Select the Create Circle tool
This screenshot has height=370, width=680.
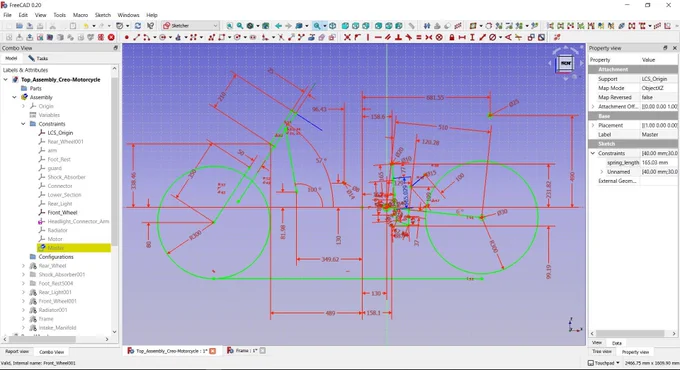coord(162,37)
